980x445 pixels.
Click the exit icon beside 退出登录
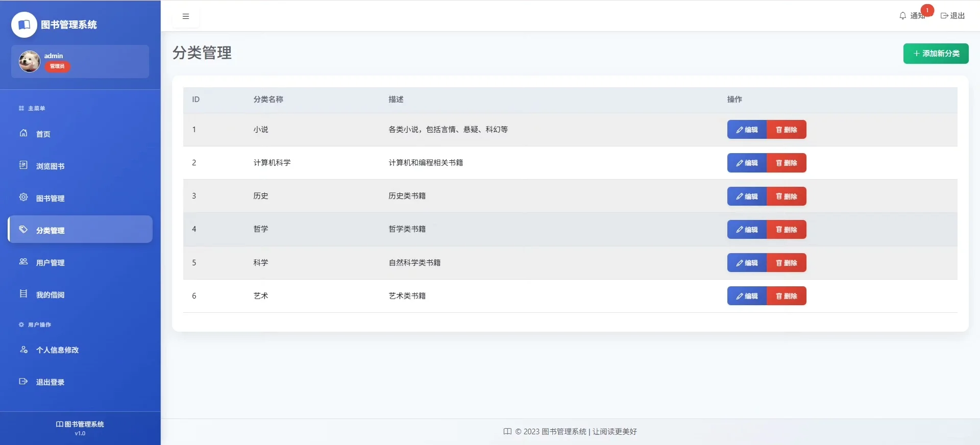coord(23,381)
